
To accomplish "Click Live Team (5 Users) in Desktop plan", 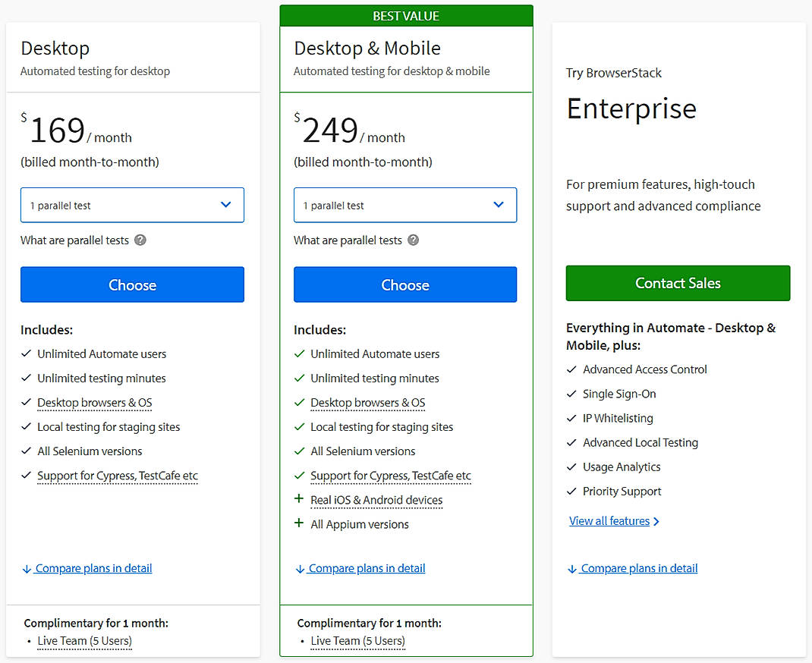I will tap(84, 641).
